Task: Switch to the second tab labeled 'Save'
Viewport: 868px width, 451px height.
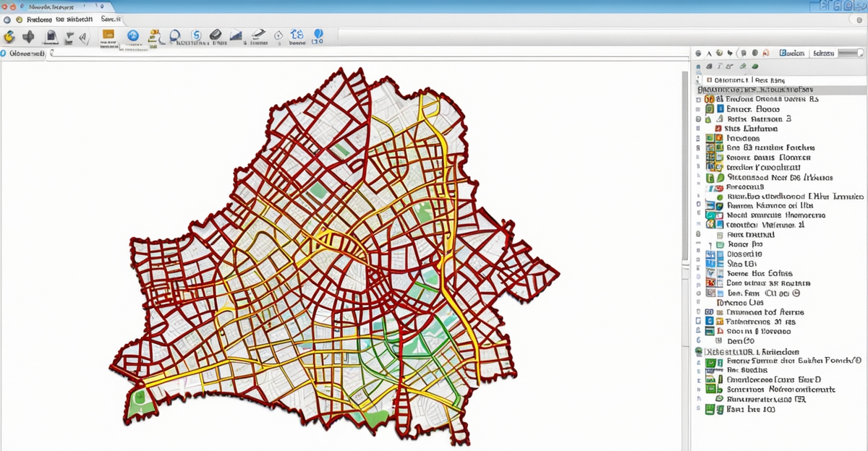Action: [x=111, y=19]
